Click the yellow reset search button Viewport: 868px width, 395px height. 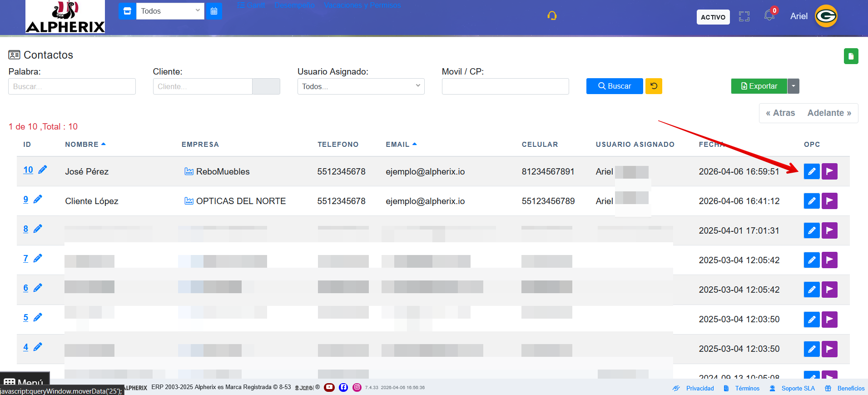point(654,86)
